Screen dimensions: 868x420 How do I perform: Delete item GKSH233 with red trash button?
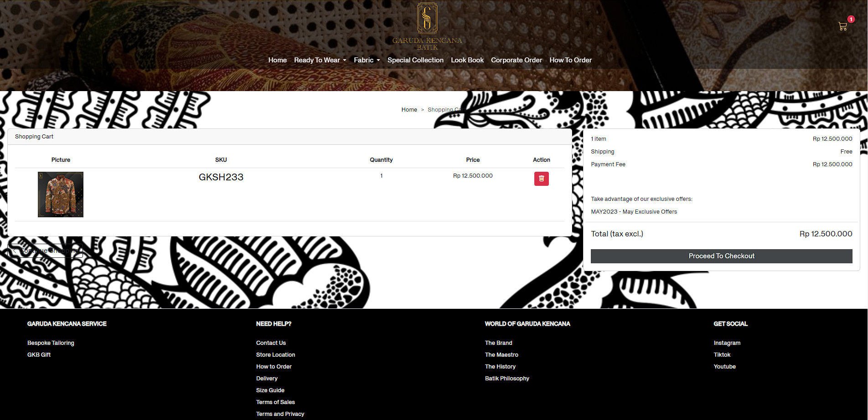point(541,179)
